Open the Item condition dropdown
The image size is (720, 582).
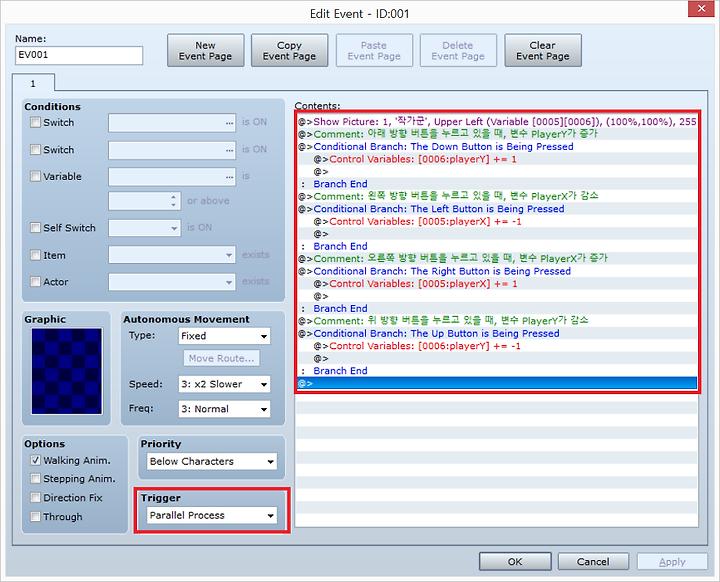pyautogui.click(x=172, y=255)
